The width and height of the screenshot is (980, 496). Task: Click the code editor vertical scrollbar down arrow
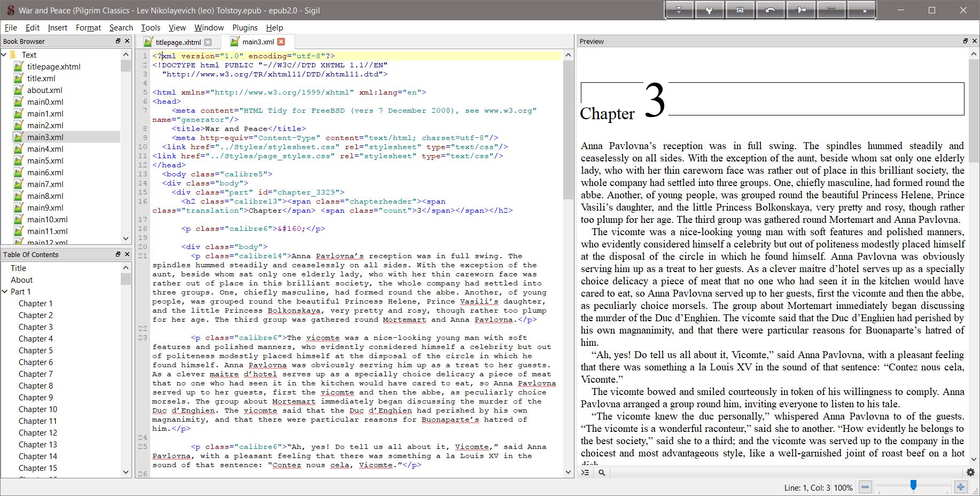pos(568,472)
